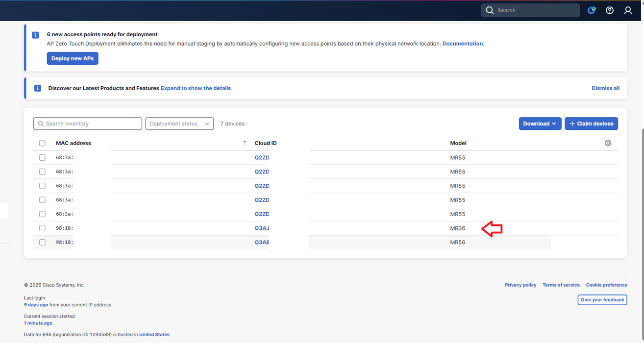Open the help question mark icon
644x343 pixels.
[x=610, y=10]
